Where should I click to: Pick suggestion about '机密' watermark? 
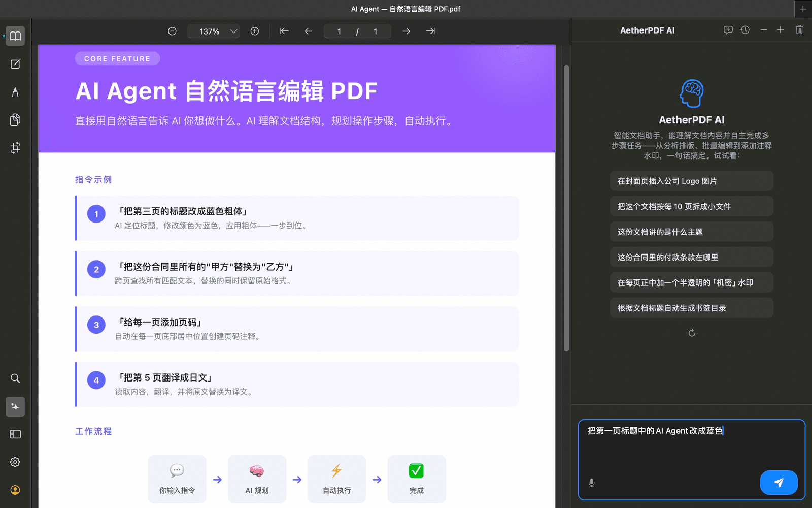click(692, 282)
